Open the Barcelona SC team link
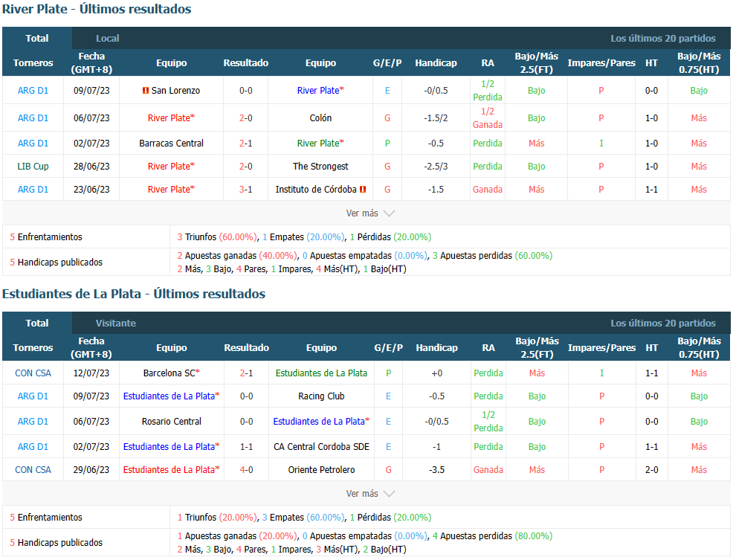Viewport: 736px width, 560px height. click(169, 373)
